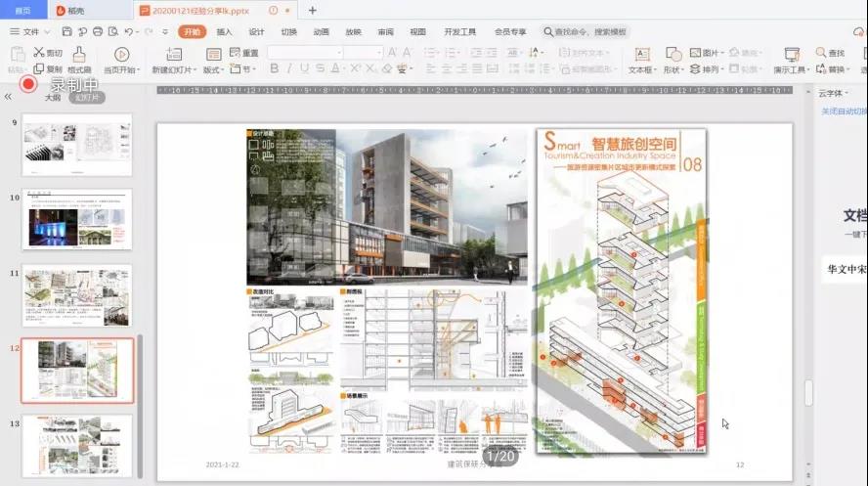Open the font name combo box
The image size is (868, 486).
[304, 52]
